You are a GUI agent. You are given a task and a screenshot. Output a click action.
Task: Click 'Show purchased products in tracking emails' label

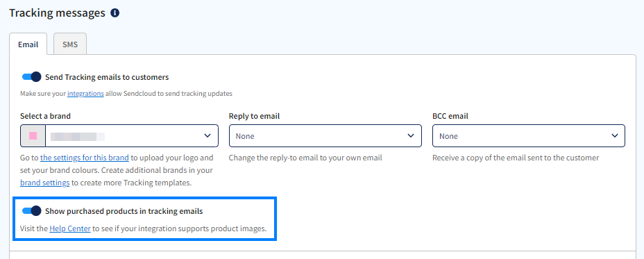click(x=124, y=211)
